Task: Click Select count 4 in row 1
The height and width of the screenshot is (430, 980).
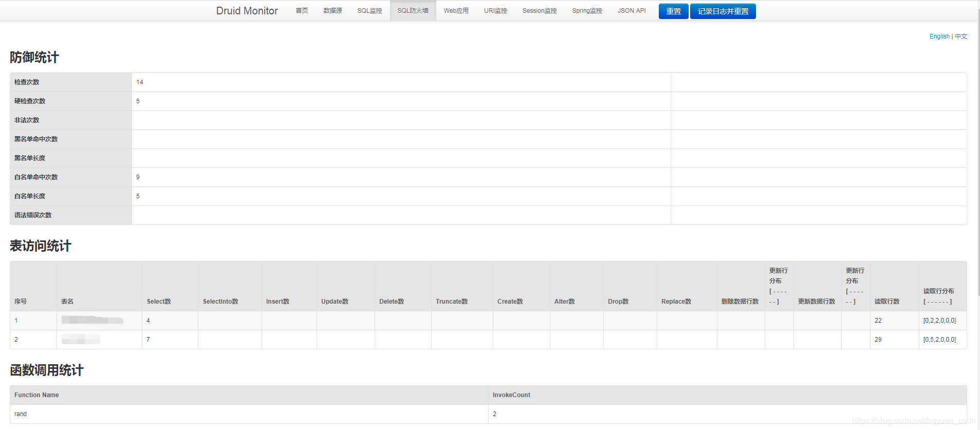Action: point(148,321)
